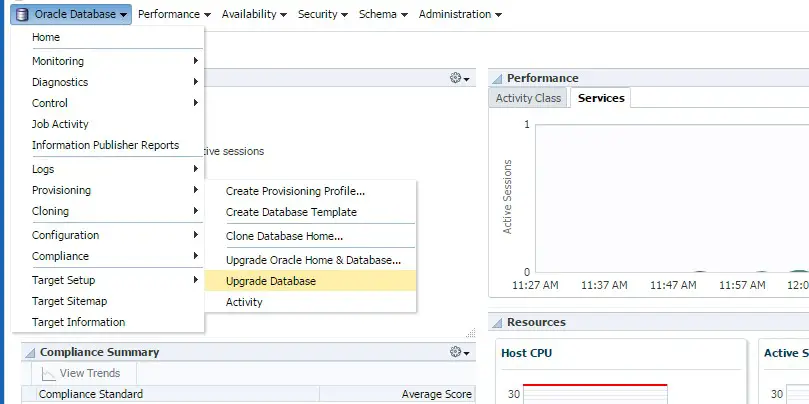Expand the Logs submenu
This screenshot has width=809, height=404.
pyautogui.click(x=107, y=169)
